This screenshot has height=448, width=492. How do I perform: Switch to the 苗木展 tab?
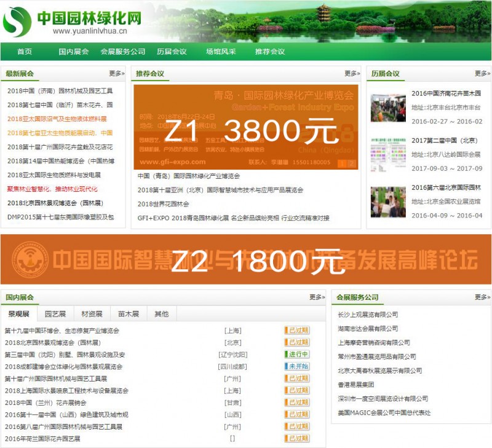128,314
